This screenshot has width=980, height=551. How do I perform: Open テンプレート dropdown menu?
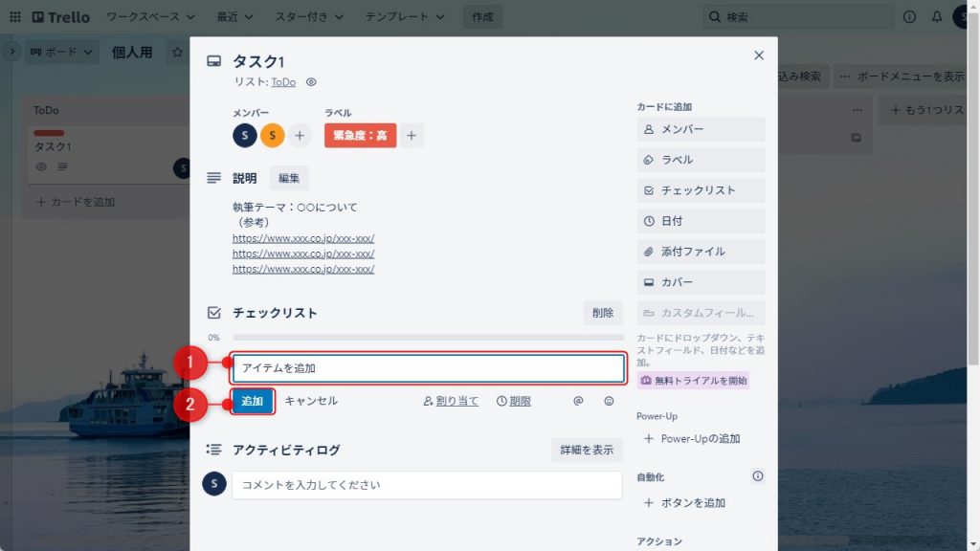pyautogui.click(x=405, y=17)
